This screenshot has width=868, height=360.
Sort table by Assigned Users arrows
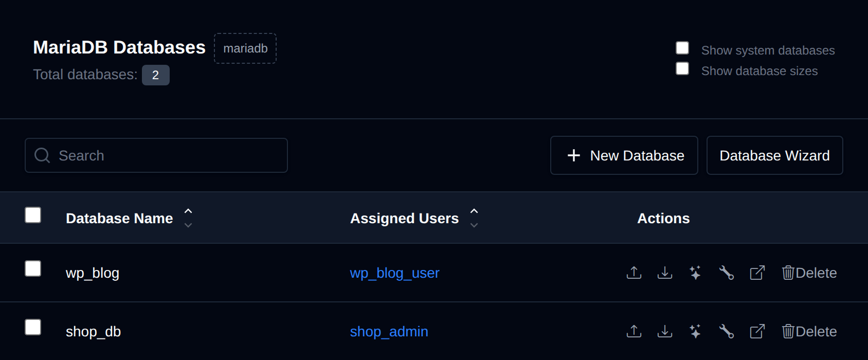474,218
